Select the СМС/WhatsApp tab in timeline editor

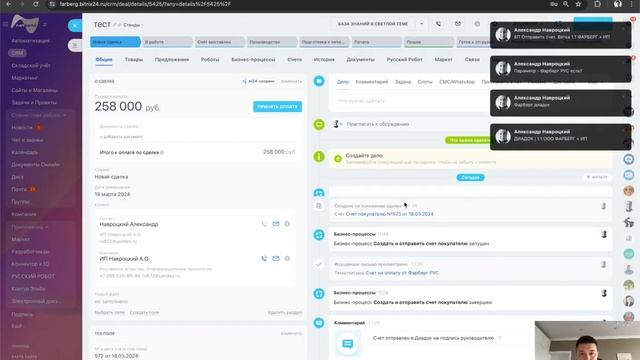457,82
